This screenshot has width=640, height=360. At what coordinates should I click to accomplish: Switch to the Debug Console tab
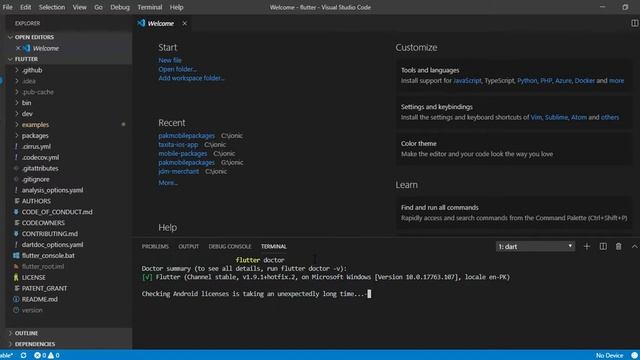(230, 247)
